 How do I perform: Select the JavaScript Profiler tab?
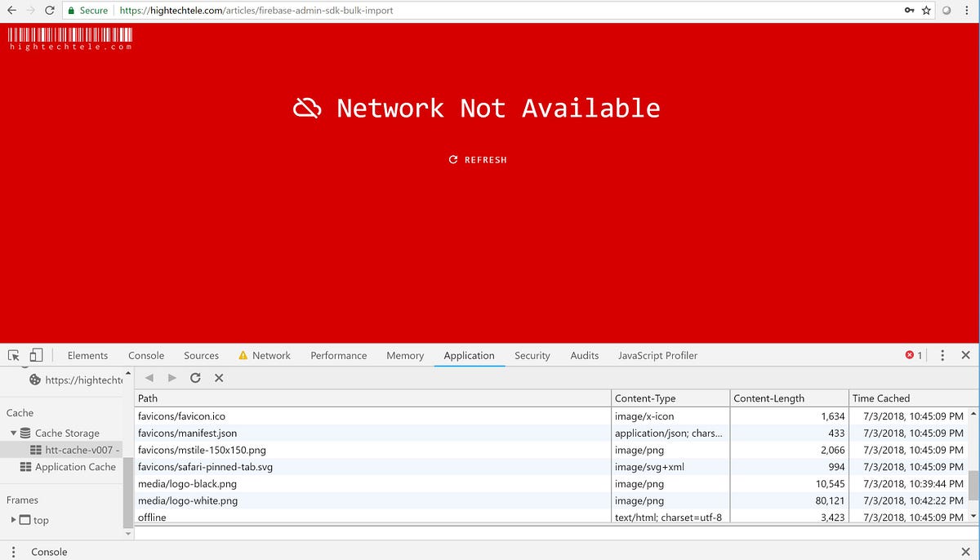[657, 355]
